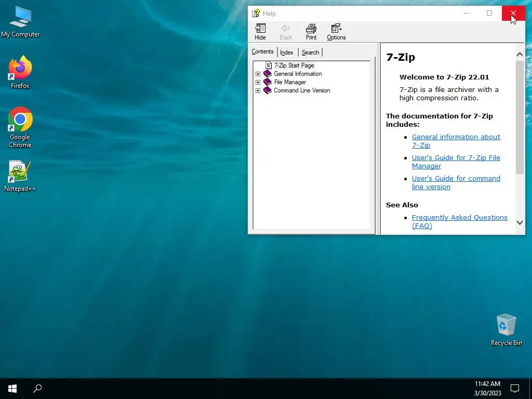Click the help page scroll up arrow
This screenshot has height=399, width=532.
point(520,54)
